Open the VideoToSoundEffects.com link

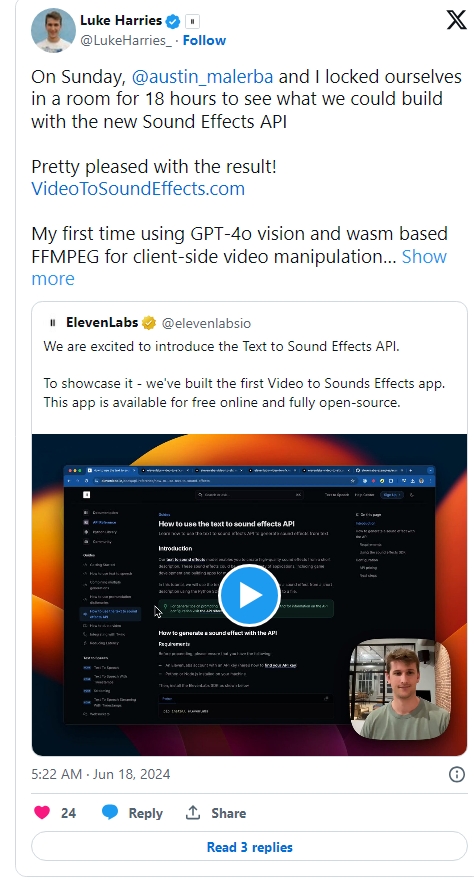138,188
